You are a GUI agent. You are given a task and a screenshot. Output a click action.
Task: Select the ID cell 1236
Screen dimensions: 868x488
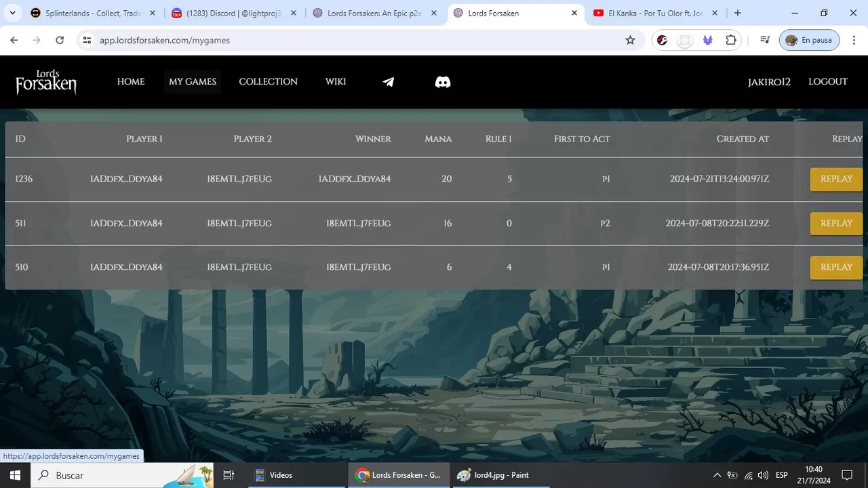pos(24,179)
